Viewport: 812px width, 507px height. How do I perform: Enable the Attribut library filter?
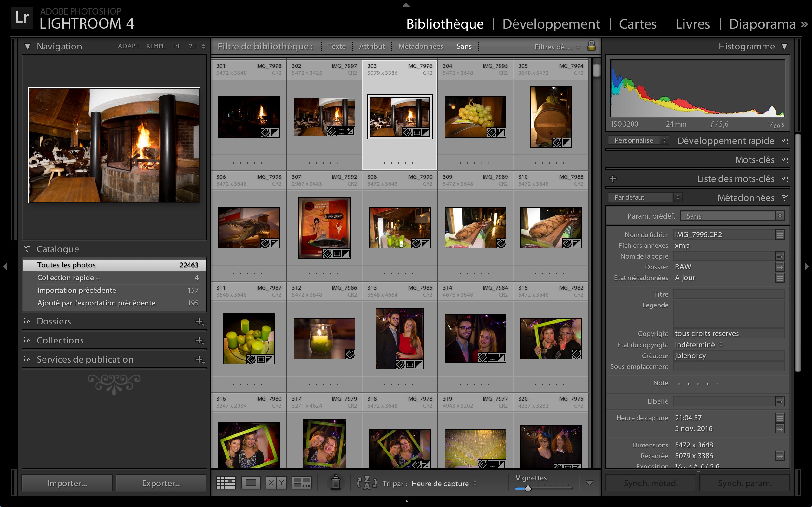pyautogui.click(x=372, y=46)
